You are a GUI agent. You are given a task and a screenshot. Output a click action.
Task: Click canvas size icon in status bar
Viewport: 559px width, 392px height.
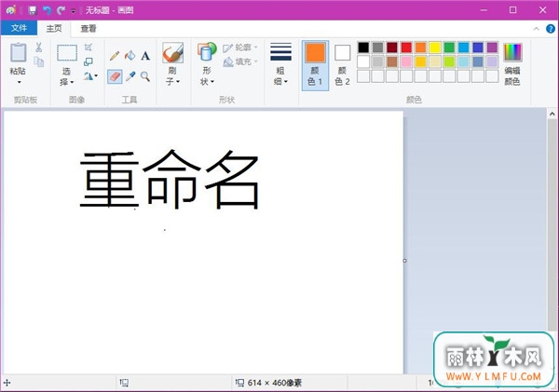(240, 383)
